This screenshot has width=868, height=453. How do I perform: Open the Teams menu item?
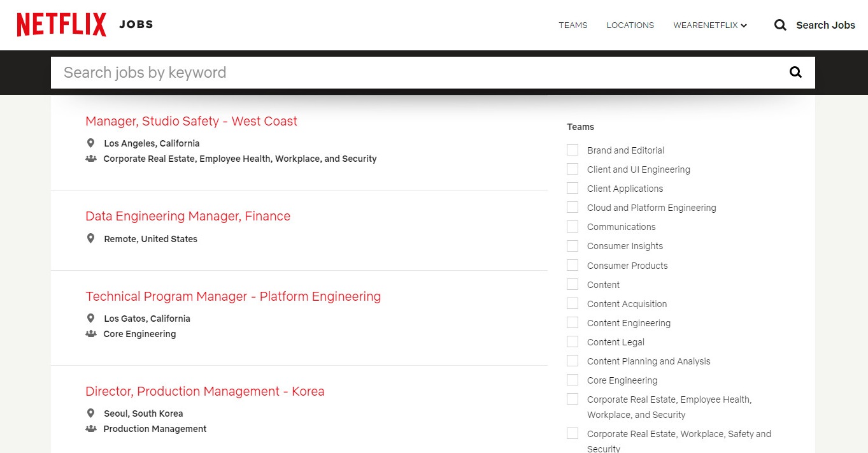[573, 25]
